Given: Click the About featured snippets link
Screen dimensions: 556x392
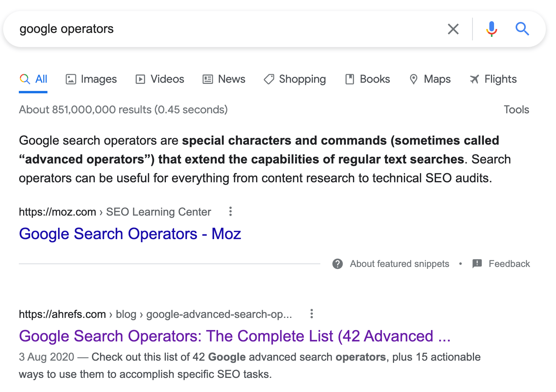Looking at the screenshot, I should [x=399, y=263].
